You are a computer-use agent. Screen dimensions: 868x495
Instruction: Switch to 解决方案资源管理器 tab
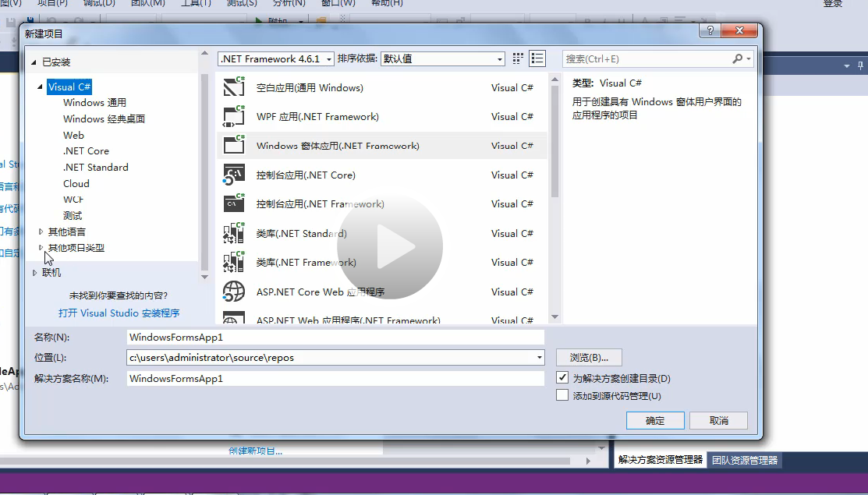pyautogui.click(x=661, y=460)
